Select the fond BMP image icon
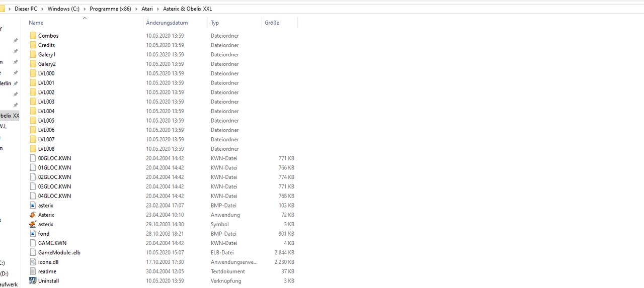This screenshot has width=644, height=288. (x=33, y=234)
